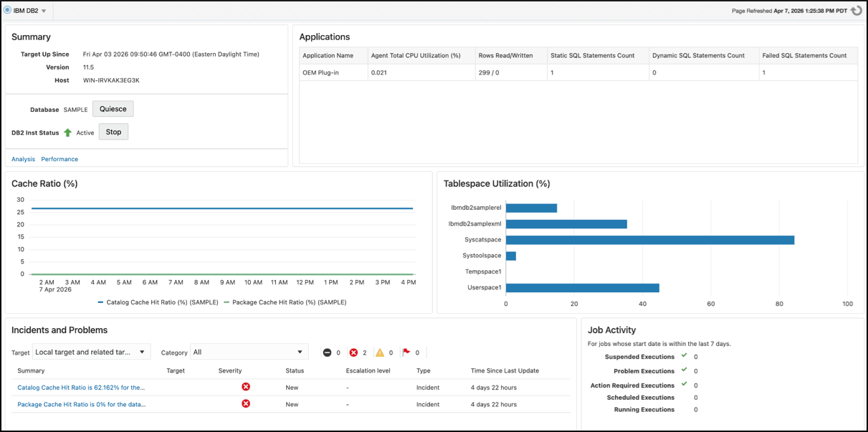The height and width of the screenshot is (432, 868).
Task: Click the green Active status arrow icon
Action: click(x=68, y=133)
